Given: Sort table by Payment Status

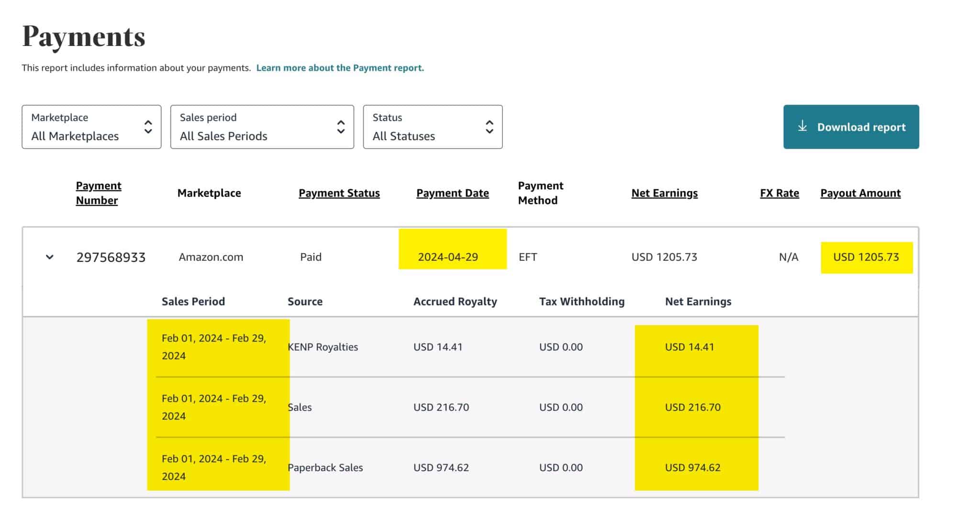Looking at the screenshot, I should point(339,193).
